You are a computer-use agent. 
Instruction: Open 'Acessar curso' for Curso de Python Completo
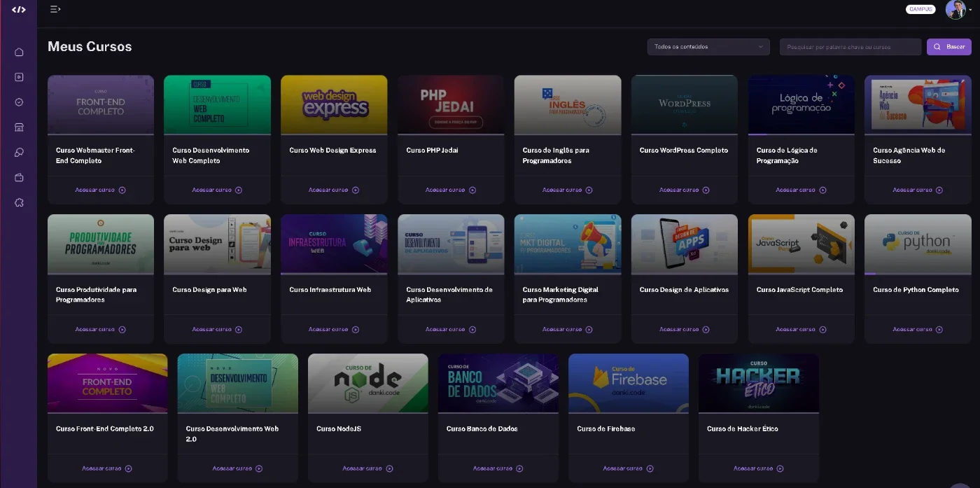coord(918,329)
